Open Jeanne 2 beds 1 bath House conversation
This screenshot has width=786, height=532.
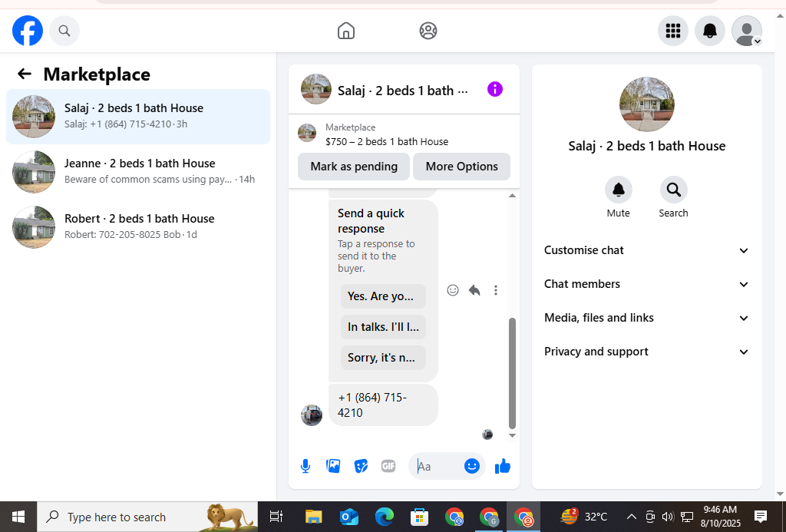[x=138, y=171]
